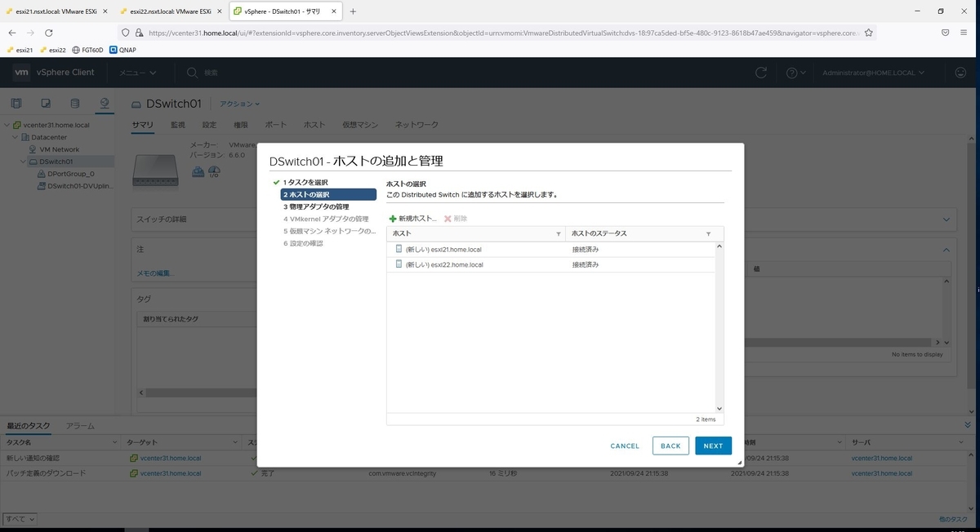980x532 pixels.
Task: Filter the Host column using its filter icon
Action: point(559,234)
